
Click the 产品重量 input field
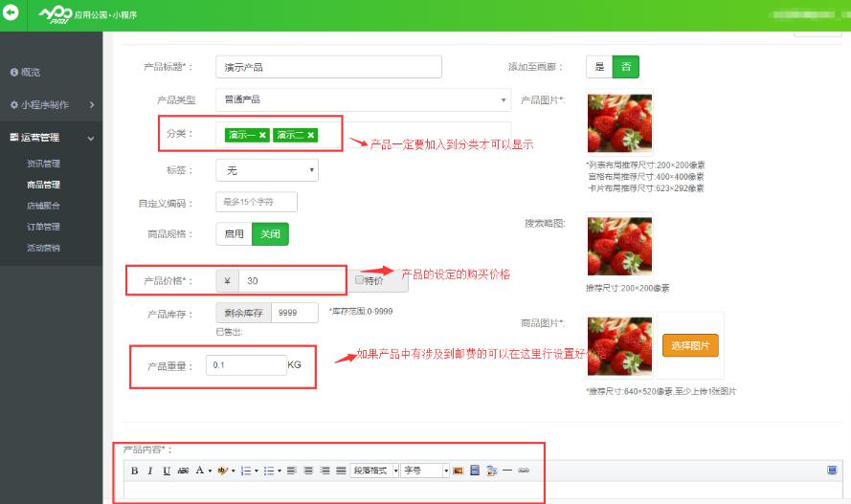[244, 365]
